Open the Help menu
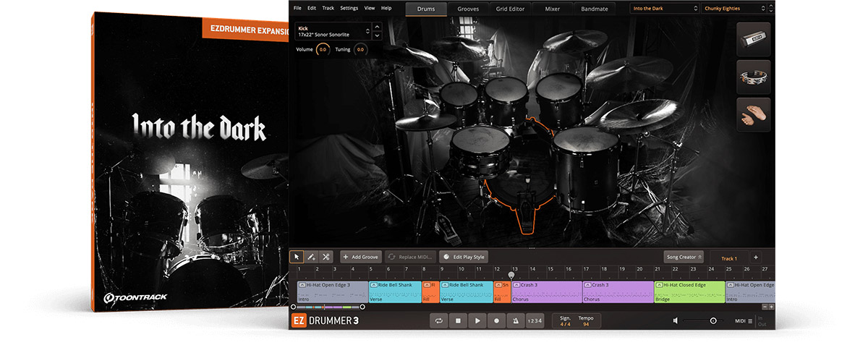 point(386,8)
